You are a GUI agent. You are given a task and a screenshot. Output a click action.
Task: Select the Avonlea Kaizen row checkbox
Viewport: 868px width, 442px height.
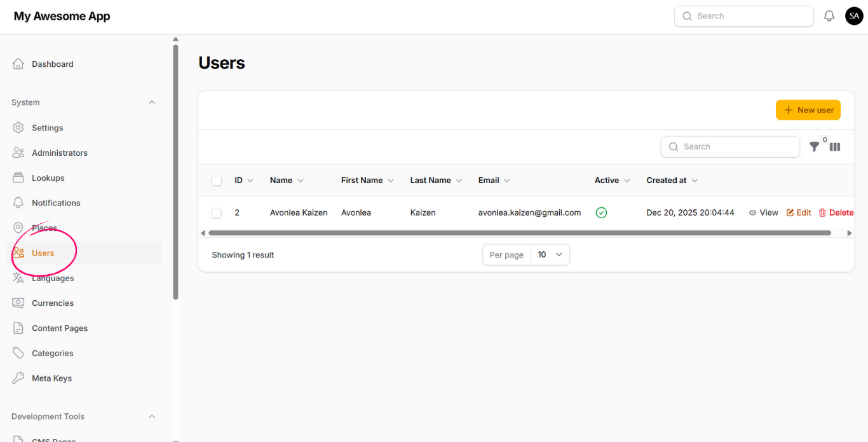coord(217,213)
